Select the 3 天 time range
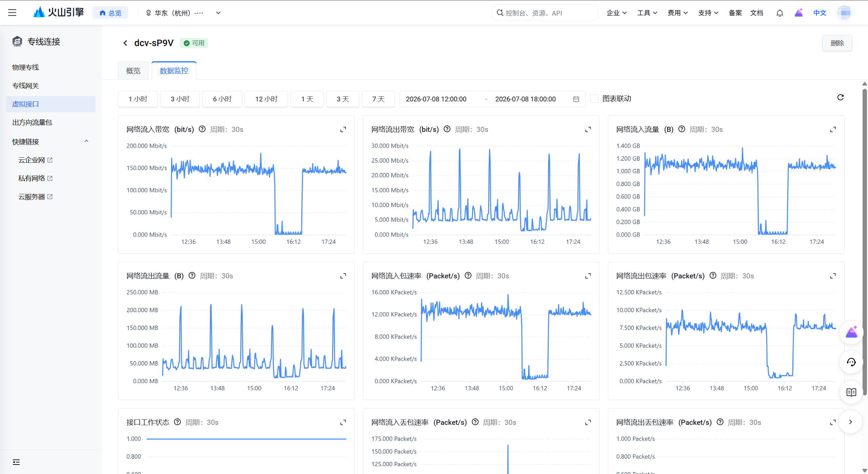The height and width of the screenshot is (474, 868). tap(343, 99)
